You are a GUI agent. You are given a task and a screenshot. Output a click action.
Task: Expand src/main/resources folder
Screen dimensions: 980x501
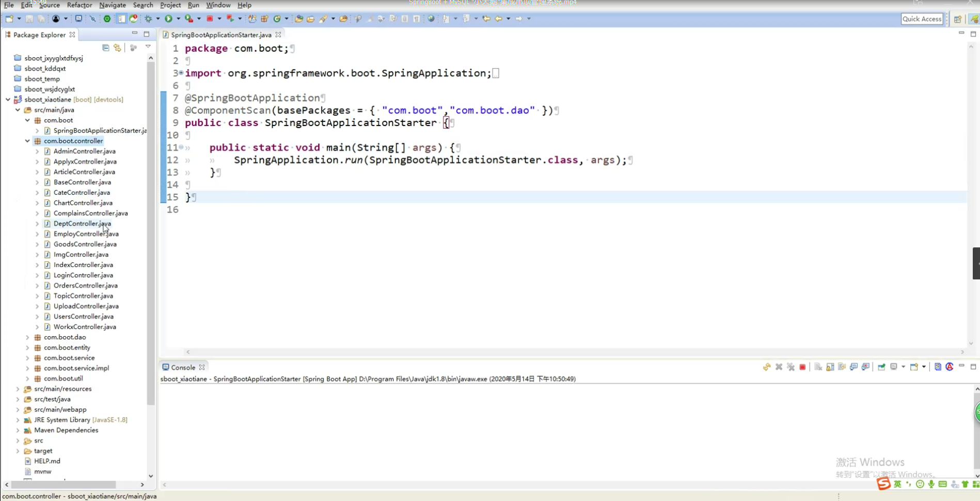point(18,388)
